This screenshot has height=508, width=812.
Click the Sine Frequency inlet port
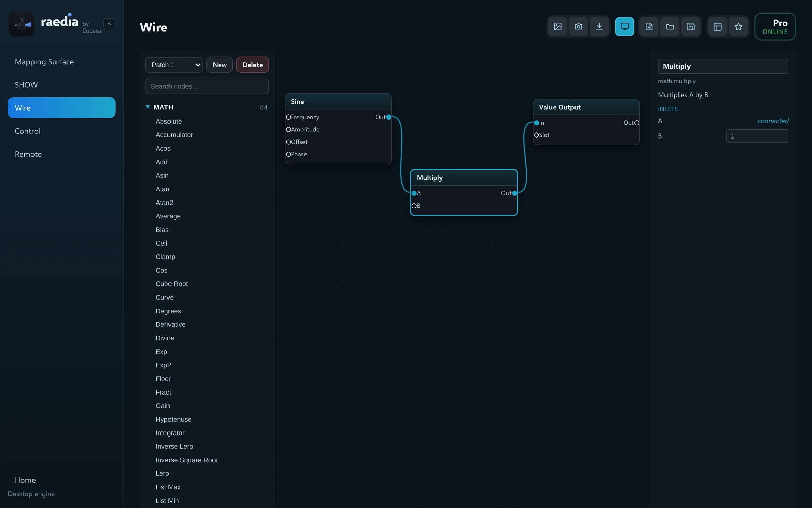click(x=288, y=117)
